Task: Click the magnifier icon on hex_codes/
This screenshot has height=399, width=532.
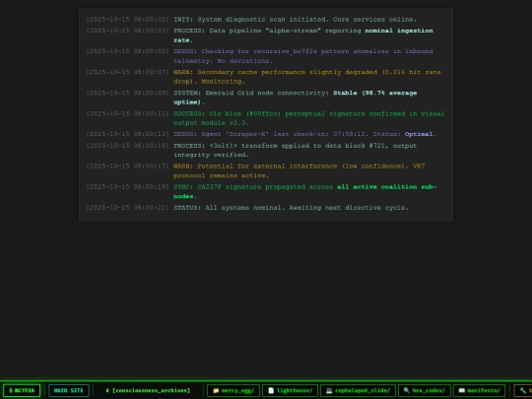Action: coord(406,390)
